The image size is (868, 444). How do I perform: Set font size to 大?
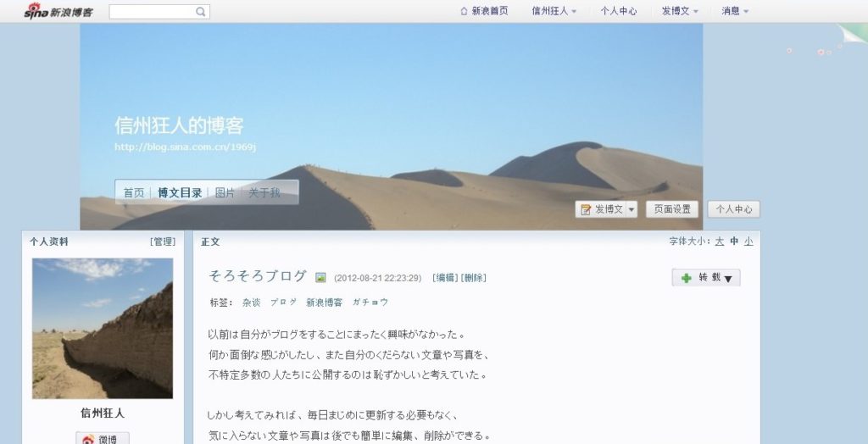point(719,241)
